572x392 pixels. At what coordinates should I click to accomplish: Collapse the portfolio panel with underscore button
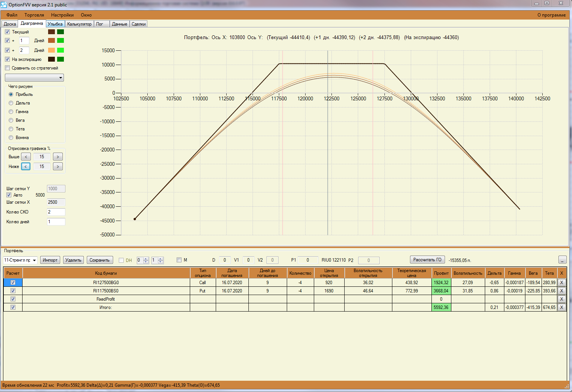(x=562, y=260)
